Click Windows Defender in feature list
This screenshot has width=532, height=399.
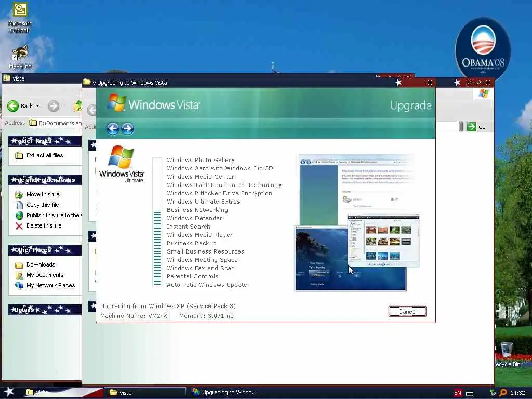(x=194, y=218)
